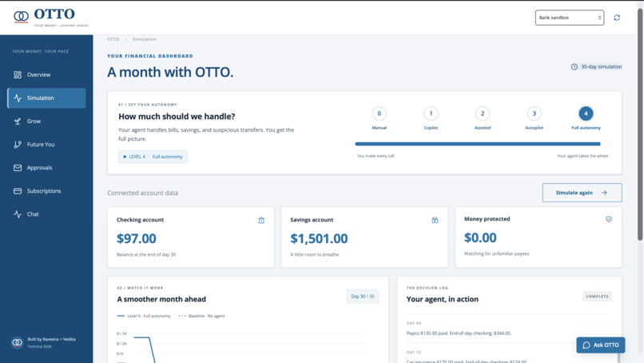The height and width of the screenshot is (363, 644).
Task: Click the Simulation breadcrumb
Action: (x=144, y=39)
